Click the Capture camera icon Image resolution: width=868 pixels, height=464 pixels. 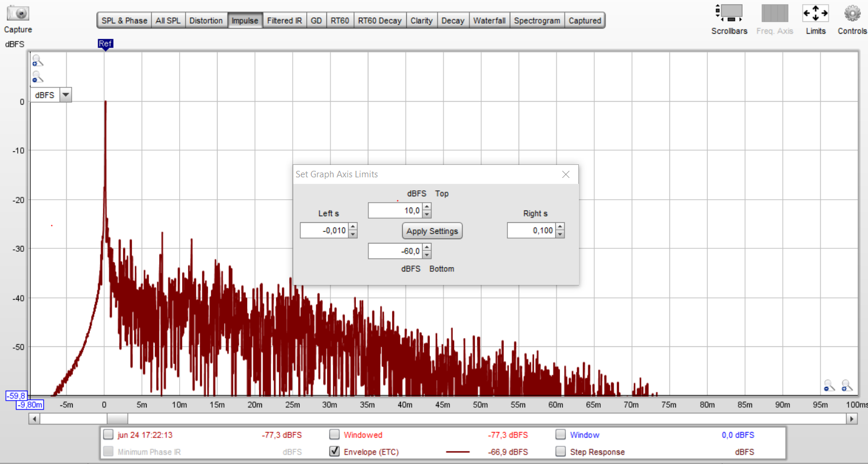18,14
